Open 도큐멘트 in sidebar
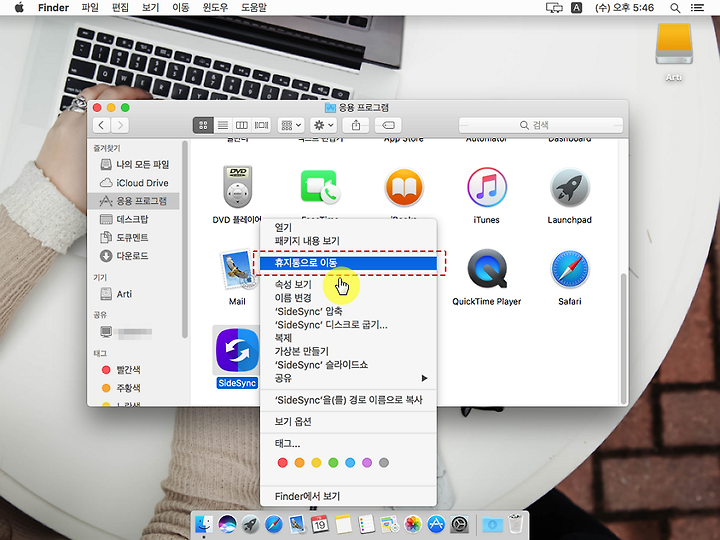Viewport: 720px width, 540px height. (x=134, y=237)
